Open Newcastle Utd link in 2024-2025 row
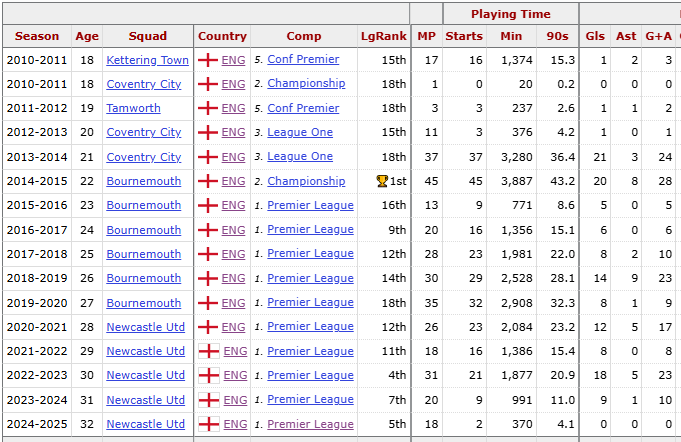This screenshot has height=442, width=681. (145, 424)
